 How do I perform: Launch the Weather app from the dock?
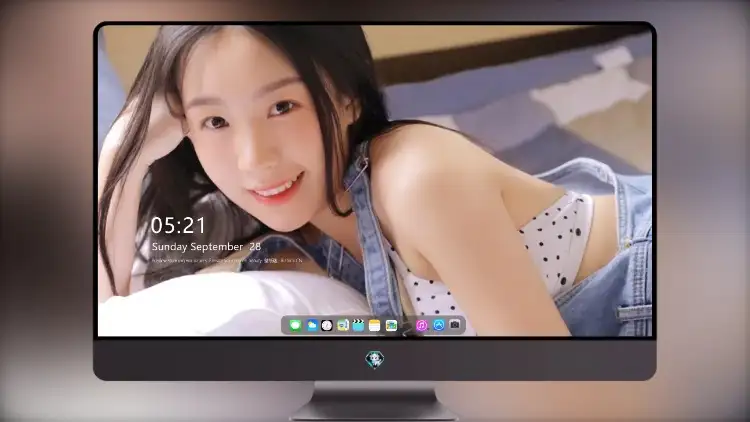[x=311, y=326]
